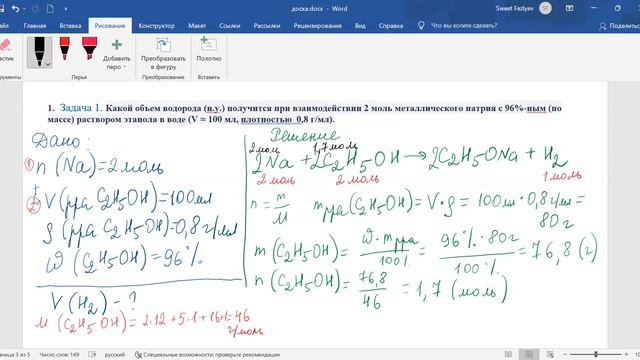Expand the Добавить перо dropdown arrow
Screen dimensions: 640x360
(125, 67)
